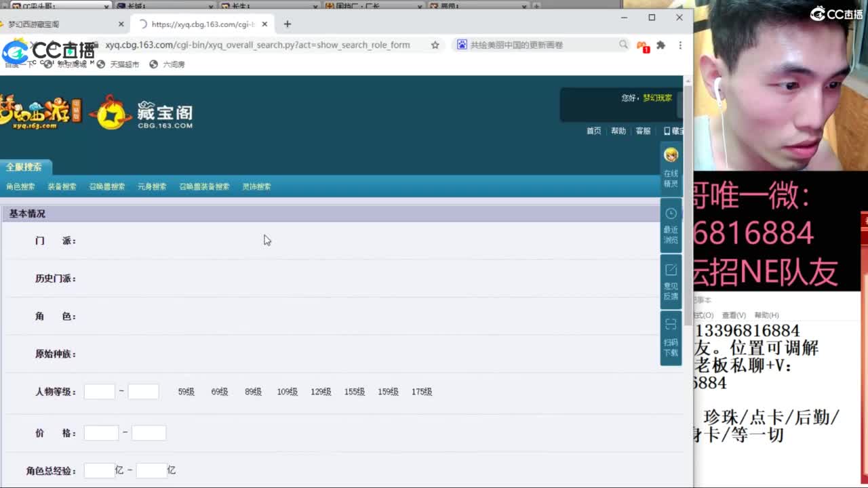Focus the maximum 角色总经验 input
The image size is (868, 488).
[x=151, y=470]
